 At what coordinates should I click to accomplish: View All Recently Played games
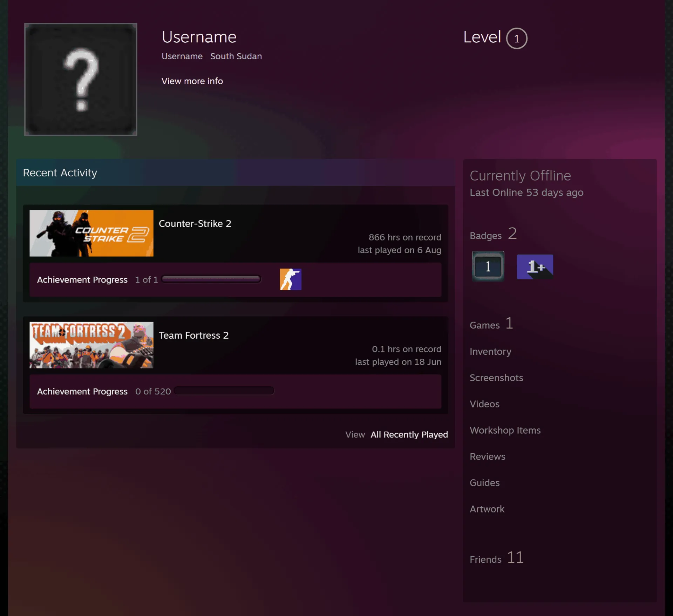coord(409,434)
